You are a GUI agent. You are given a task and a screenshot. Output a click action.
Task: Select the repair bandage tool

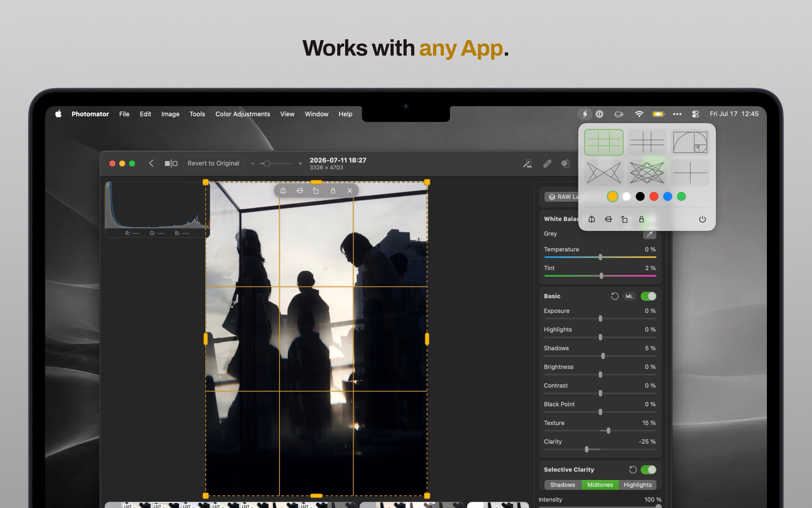point(547,164)
